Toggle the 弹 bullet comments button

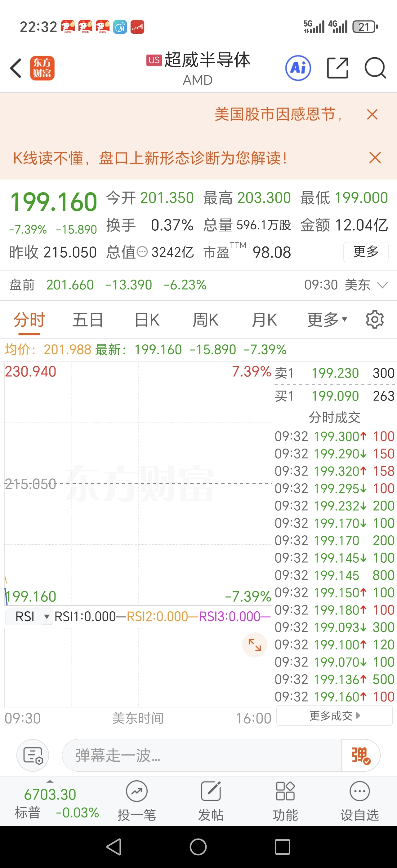[361, 755]
